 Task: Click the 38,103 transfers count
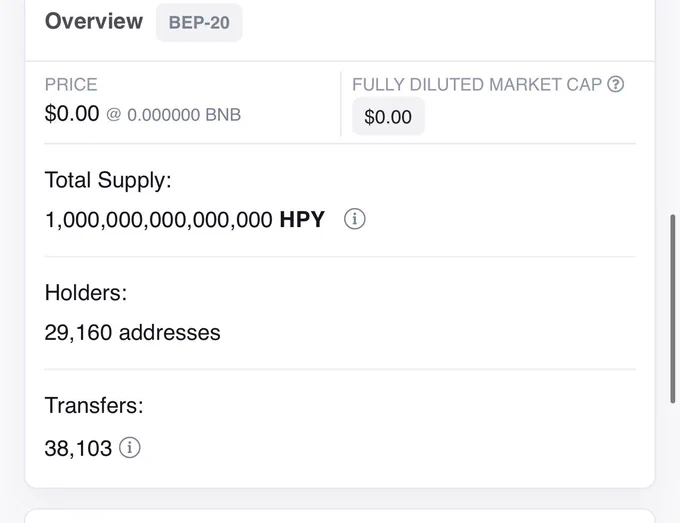coord(78,448)
